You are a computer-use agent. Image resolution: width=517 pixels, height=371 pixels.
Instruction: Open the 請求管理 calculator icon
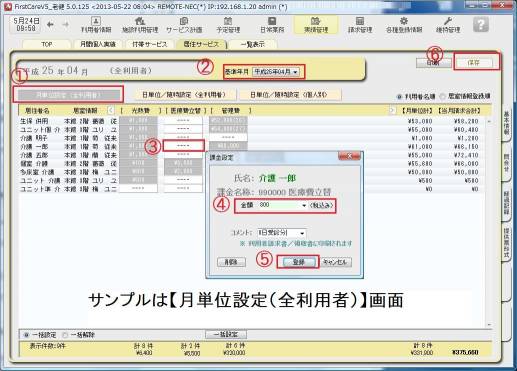pyautogui.click(x=360, y=21)
